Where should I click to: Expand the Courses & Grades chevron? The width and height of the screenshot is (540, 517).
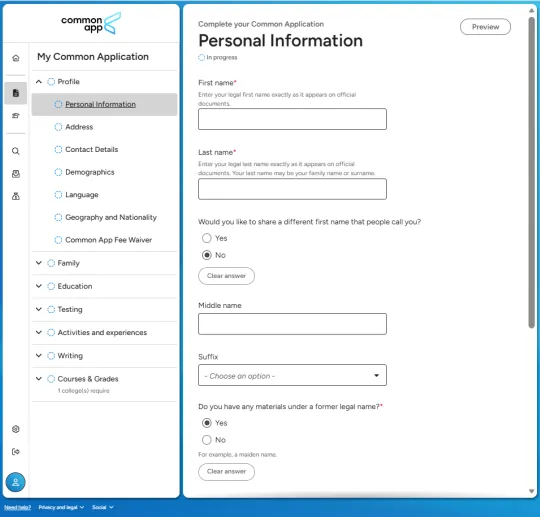(39, 379)
